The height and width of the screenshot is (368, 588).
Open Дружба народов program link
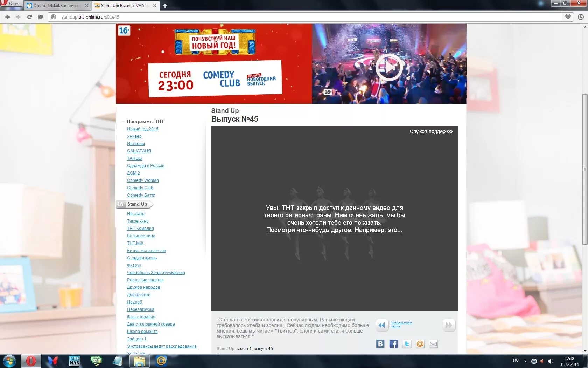(143, 287)
